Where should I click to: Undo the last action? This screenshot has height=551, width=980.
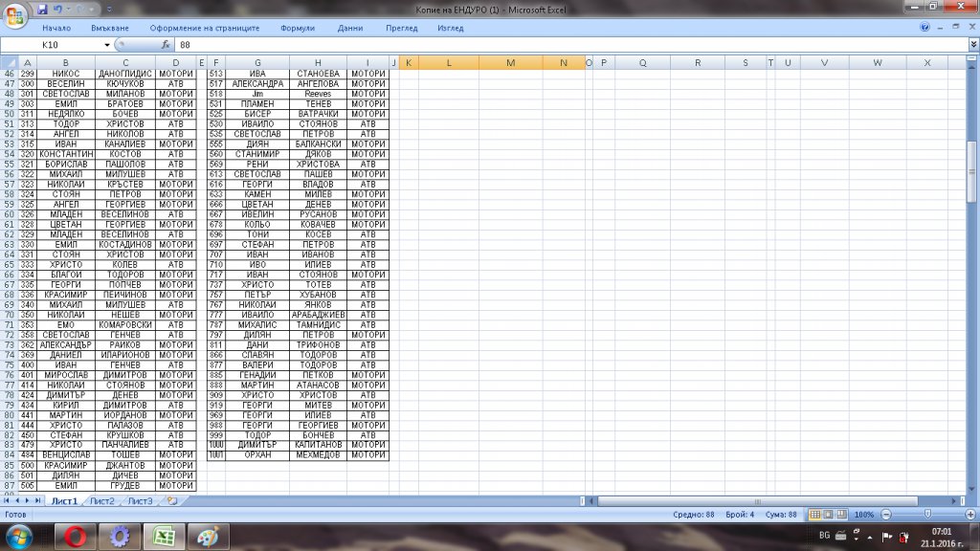[58, 10]
